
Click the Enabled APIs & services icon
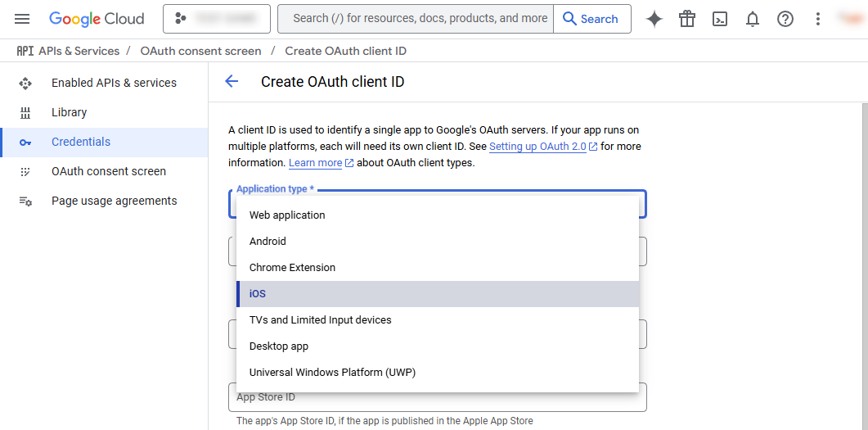click(x=25, y=84)
